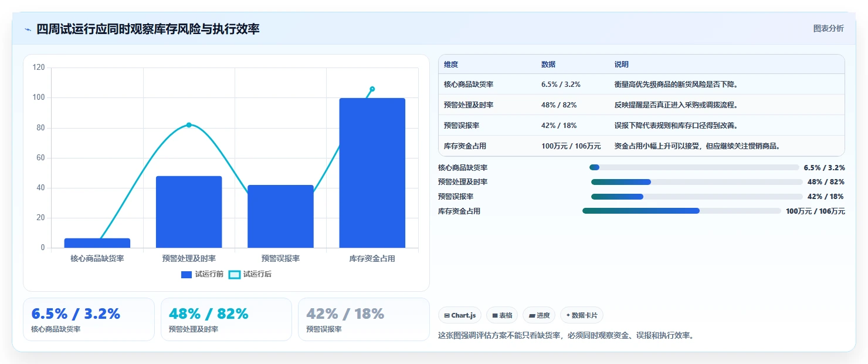Select table cell 核心商品缺货率
Screen dimensions: 868x364
click(469, 85)
